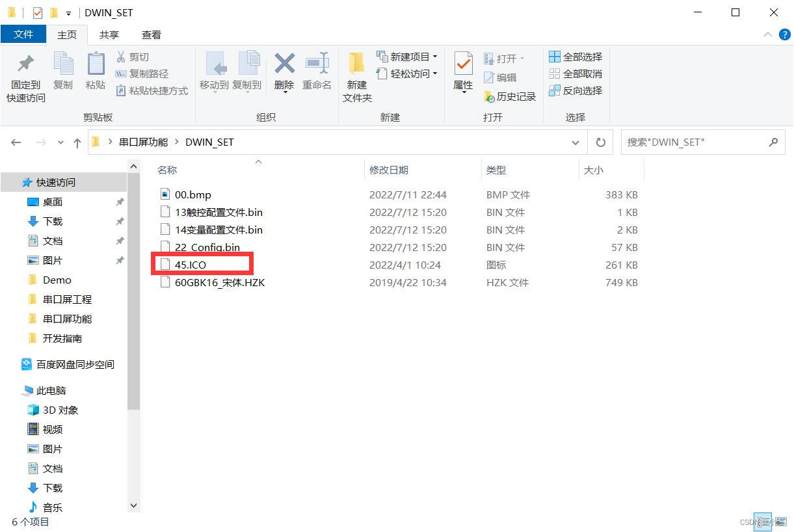Open the File (文件) menu tab
Viewport: 794px width, 532px height.
23,34
